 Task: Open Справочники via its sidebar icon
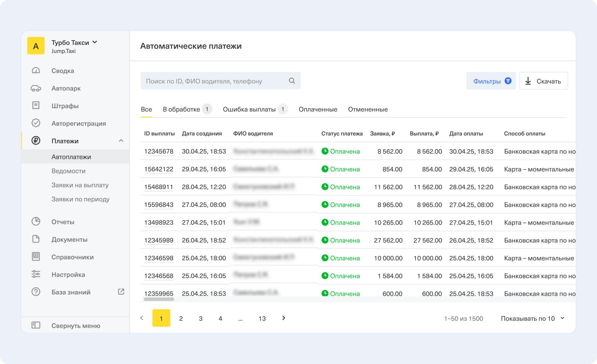[36, 257]
